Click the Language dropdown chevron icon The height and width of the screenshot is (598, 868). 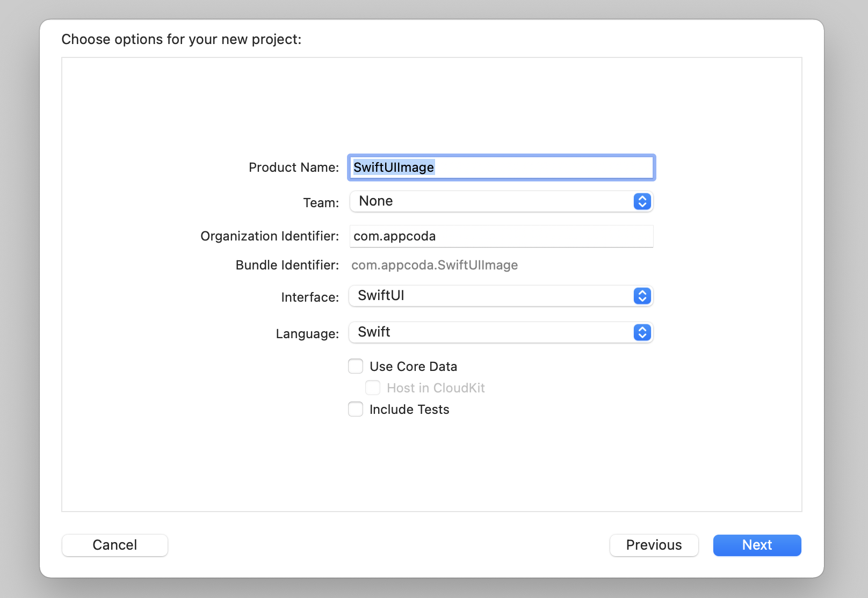click(x=641, y=332)
